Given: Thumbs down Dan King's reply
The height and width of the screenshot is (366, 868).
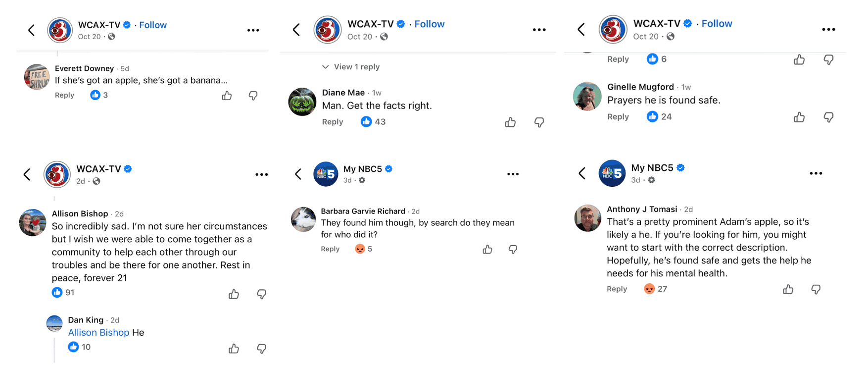Looking at the screenshot, I should pyautogui.click(x=261, y=349).
